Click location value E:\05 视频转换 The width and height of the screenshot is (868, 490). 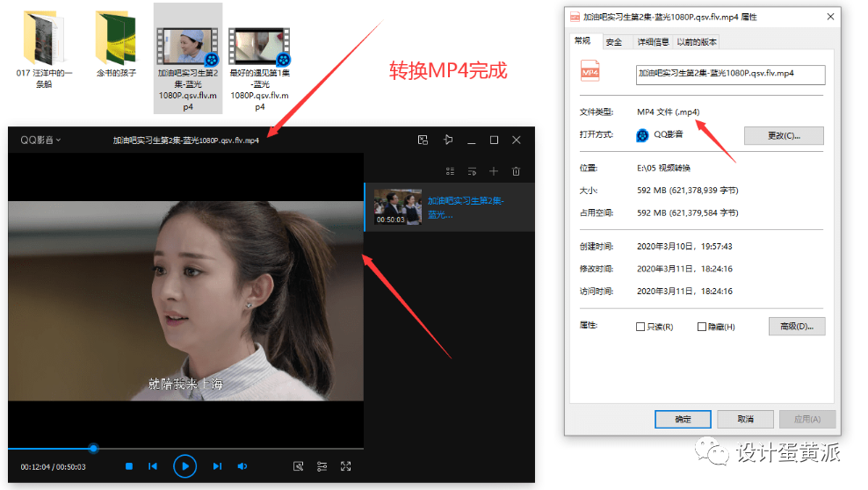pyautogui.click(x=663, y=168)
